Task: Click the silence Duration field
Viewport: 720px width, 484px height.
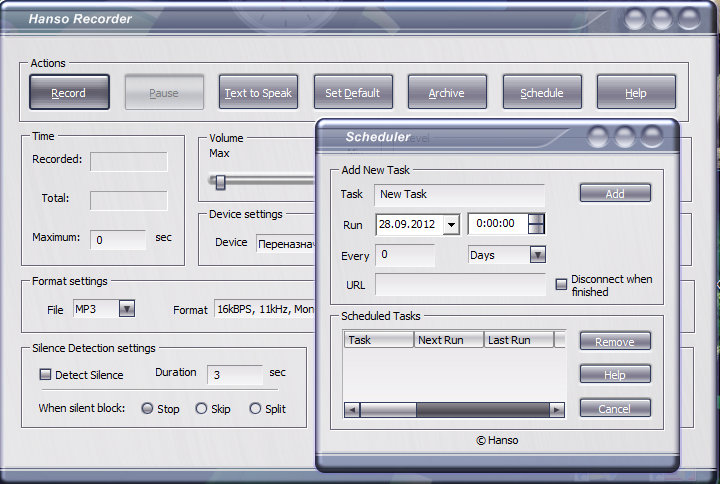Action: tap(235, 375)
